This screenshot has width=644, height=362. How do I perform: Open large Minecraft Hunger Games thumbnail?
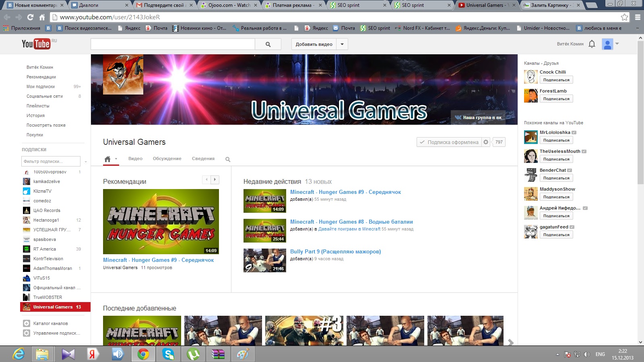161,222
